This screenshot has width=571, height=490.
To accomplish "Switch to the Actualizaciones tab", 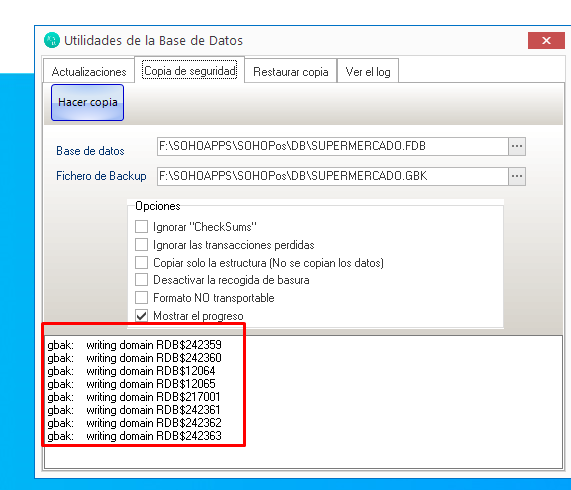I will point(89,72).
